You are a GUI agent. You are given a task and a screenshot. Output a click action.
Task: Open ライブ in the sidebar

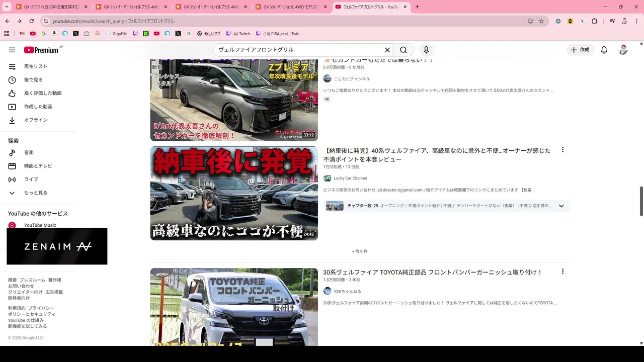31,179
